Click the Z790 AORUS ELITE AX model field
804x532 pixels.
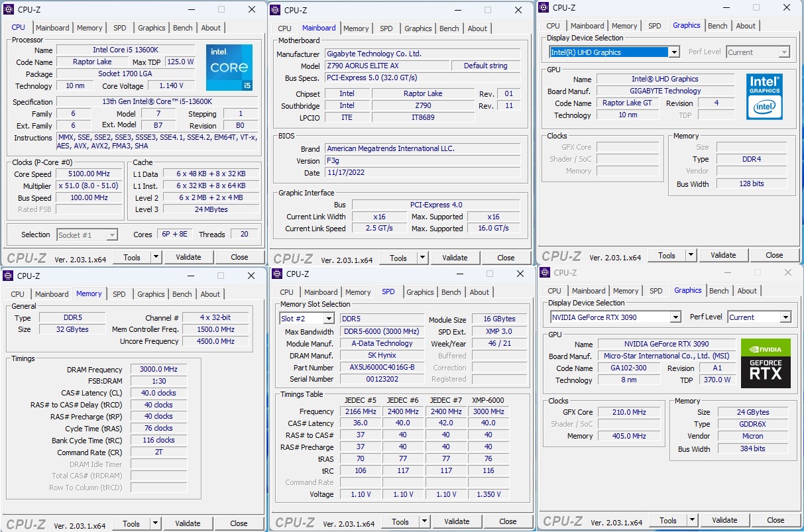tap(386, 66)
